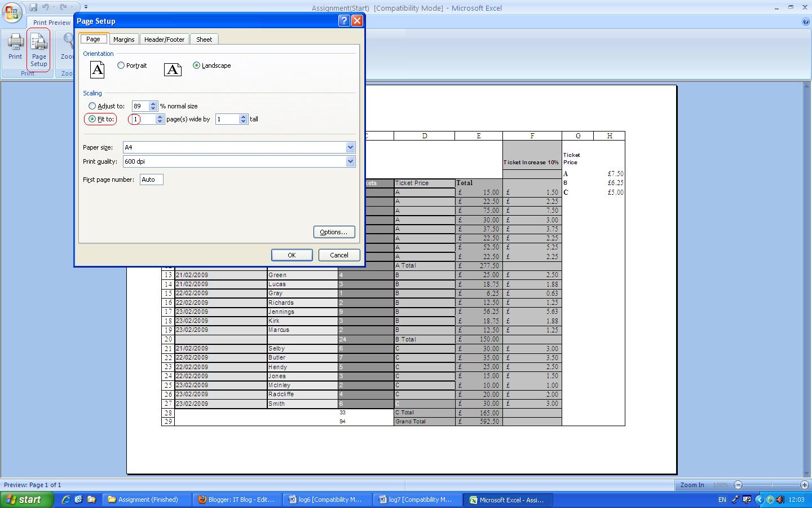
Task: Switch to log7 Word document in taskbar
Action: [x=418, y=500]
